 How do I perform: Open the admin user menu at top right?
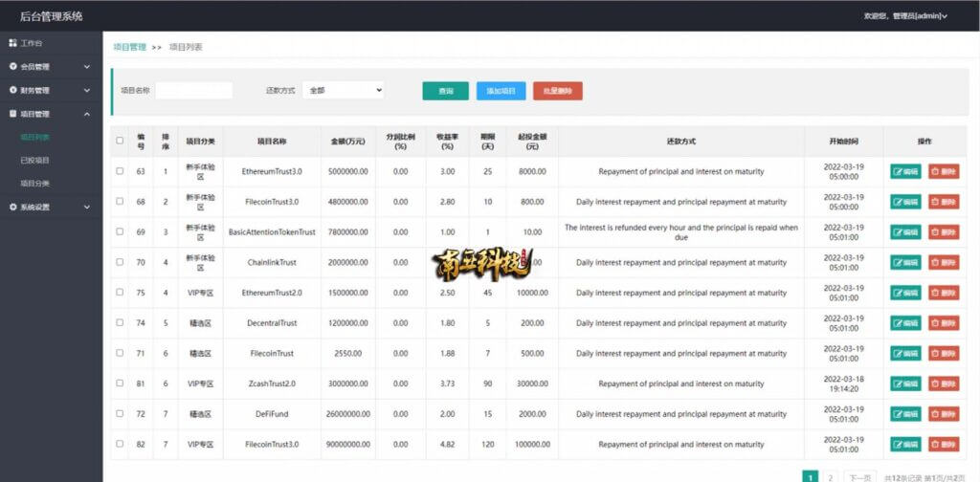pyautogui.click(x=905, y=16)
